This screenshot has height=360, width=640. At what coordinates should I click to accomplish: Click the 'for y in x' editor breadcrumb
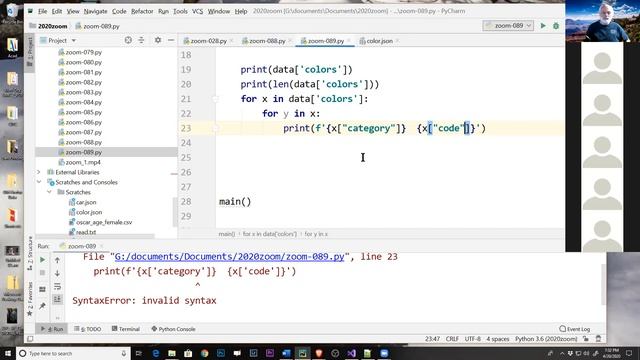click(x=316, y=234)
